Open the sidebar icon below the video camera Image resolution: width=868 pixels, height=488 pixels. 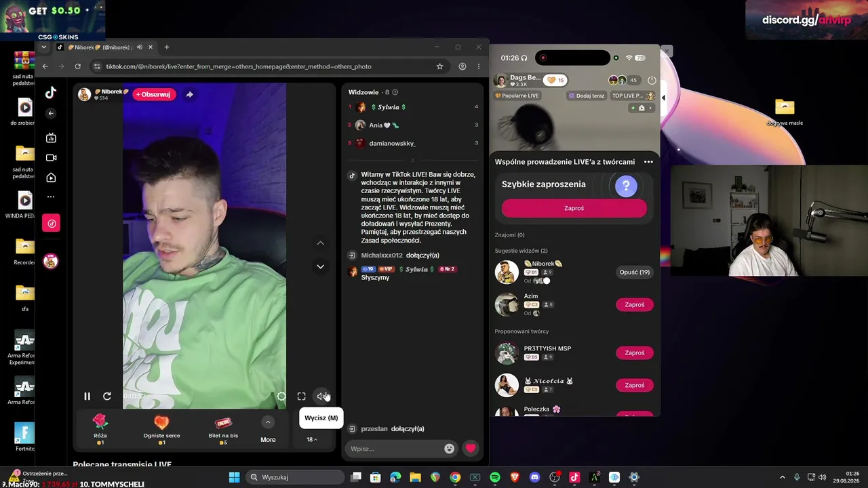51,178
